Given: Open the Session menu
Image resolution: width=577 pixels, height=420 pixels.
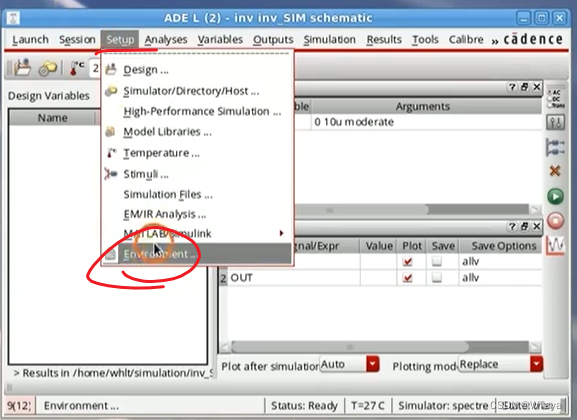Looking at the screenshot, I should click(77, 39).
